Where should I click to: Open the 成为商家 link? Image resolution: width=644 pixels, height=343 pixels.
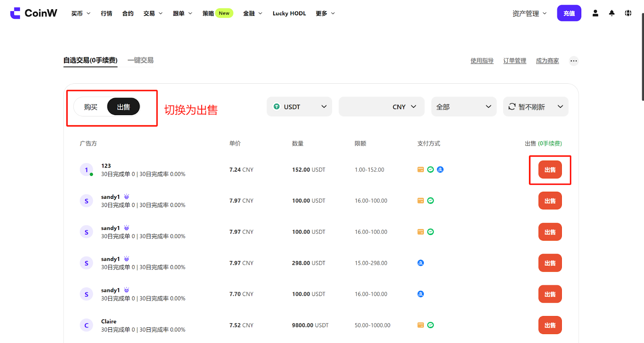click(x=547, y=61)
